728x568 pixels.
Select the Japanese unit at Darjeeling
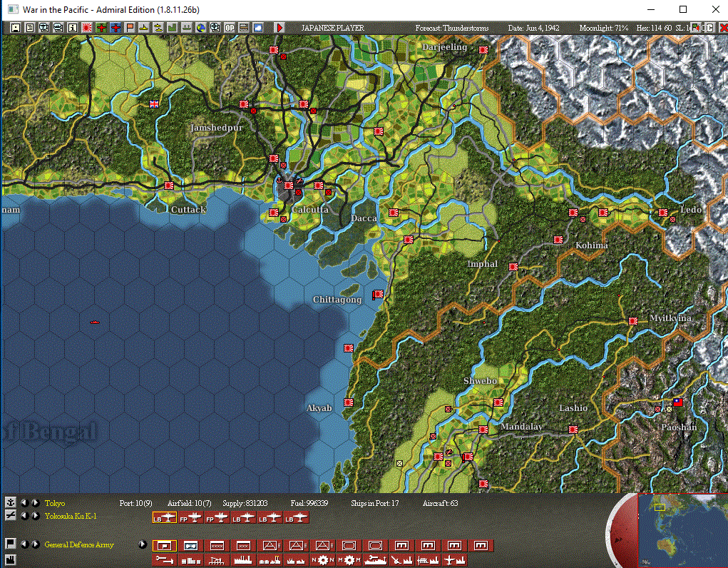(x=483, y=50)
